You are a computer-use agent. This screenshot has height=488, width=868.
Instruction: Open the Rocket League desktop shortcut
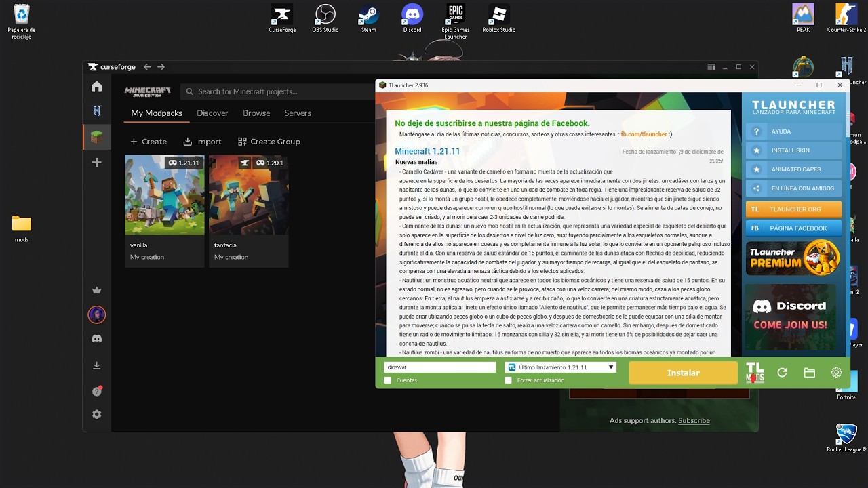click(x=846, y=437)
